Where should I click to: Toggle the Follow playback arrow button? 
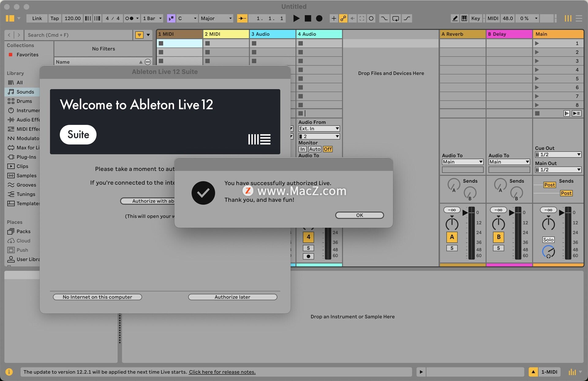(x=242, y=18)
